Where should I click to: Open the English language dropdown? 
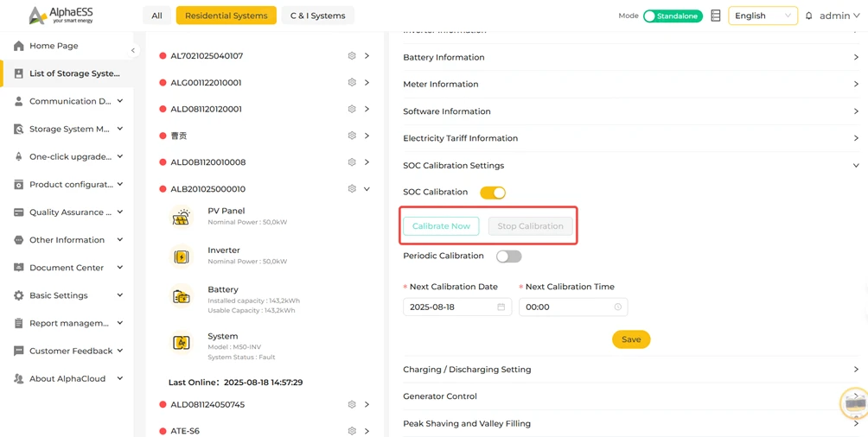click(763, 16)
